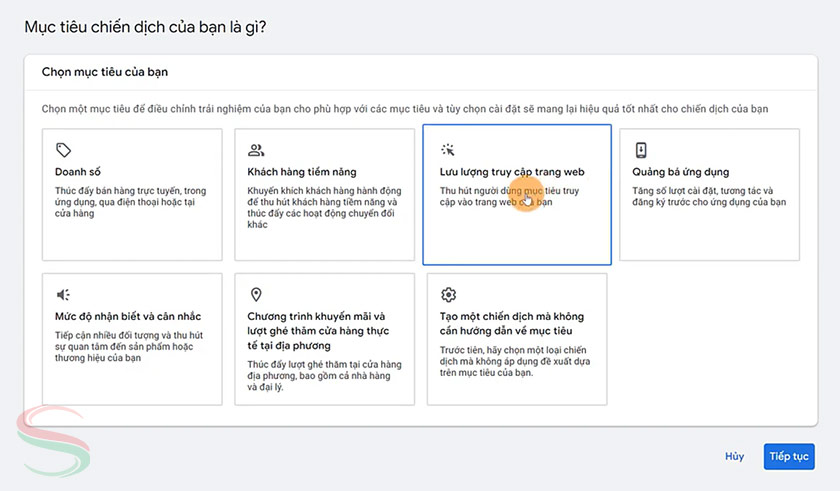
Task: Click the people icon for Khách hàng tiềm năng
Action: (256, 150)
